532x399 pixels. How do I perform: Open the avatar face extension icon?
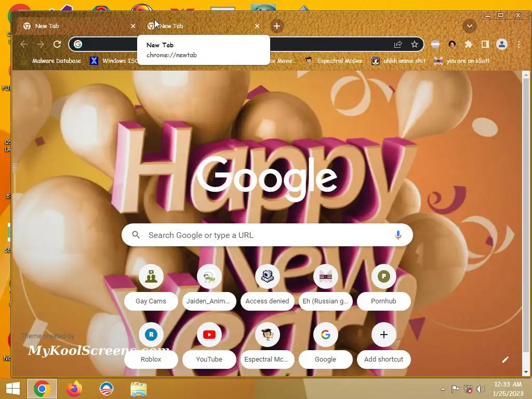[x=452, y=45]
